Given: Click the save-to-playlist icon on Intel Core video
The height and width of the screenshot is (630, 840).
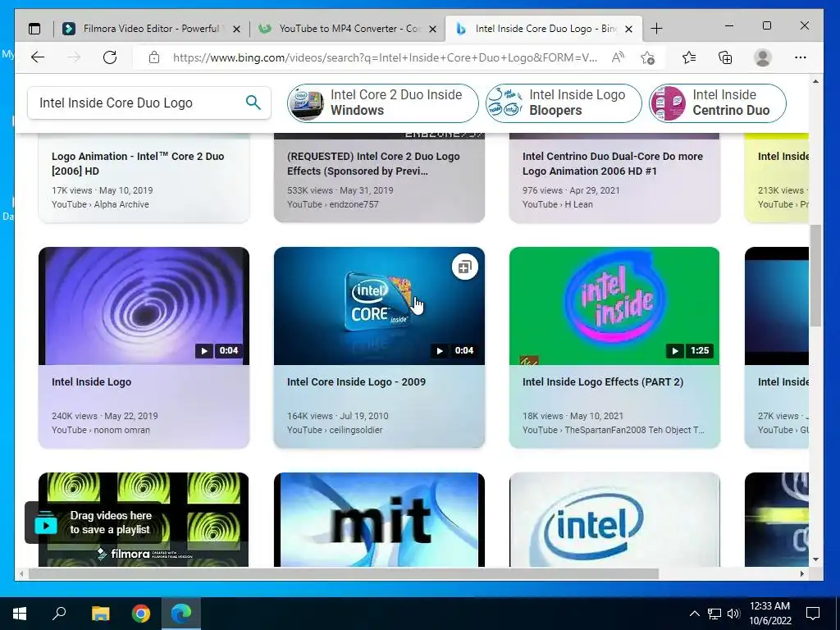Looking at the screenshot, I should coord(464,267).
